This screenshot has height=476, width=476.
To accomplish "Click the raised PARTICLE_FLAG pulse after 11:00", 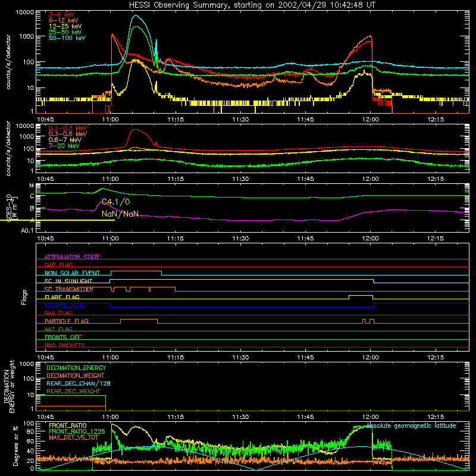I will pyautogui.click(x=139, y=320).
